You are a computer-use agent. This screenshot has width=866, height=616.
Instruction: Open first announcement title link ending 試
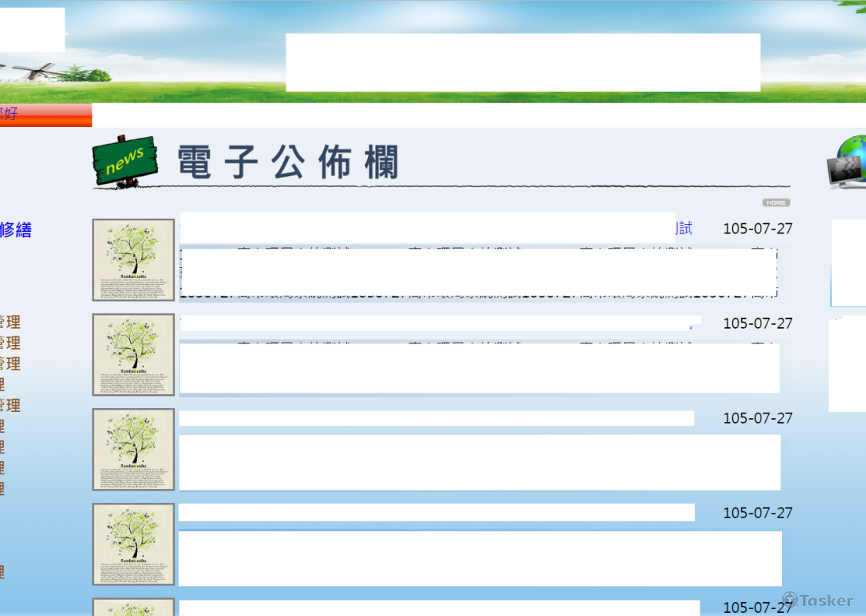point(684,228)
